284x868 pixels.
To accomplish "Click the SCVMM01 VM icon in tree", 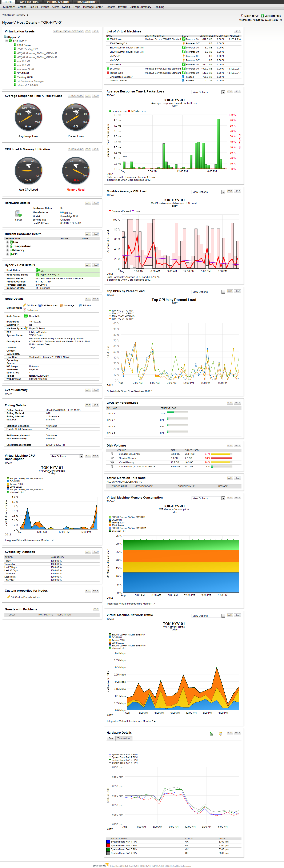I will tap(15, 73).
